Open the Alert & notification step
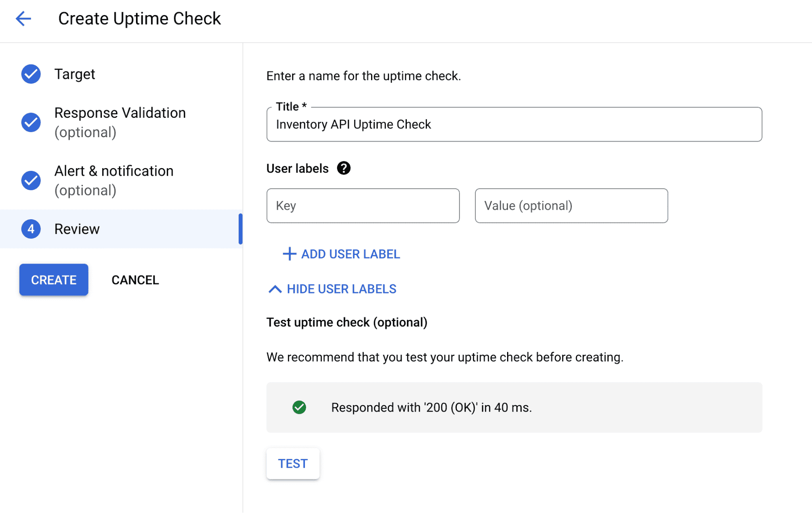812x513 pixels. [114, 171]
